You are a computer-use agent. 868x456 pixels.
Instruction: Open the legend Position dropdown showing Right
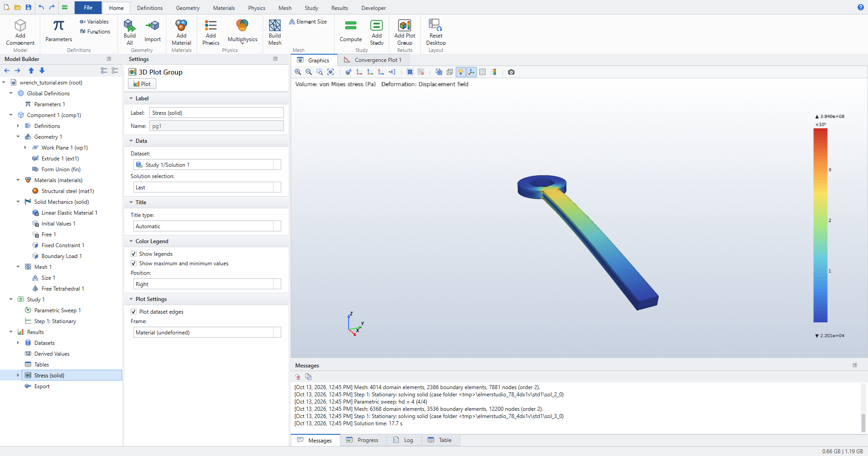coord(207,284)
